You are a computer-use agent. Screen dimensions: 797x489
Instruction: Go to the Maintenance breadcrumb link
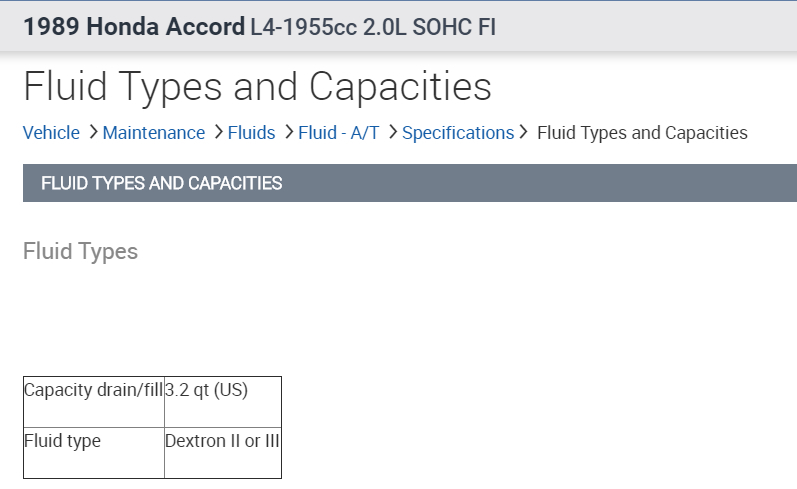[153, 133]
